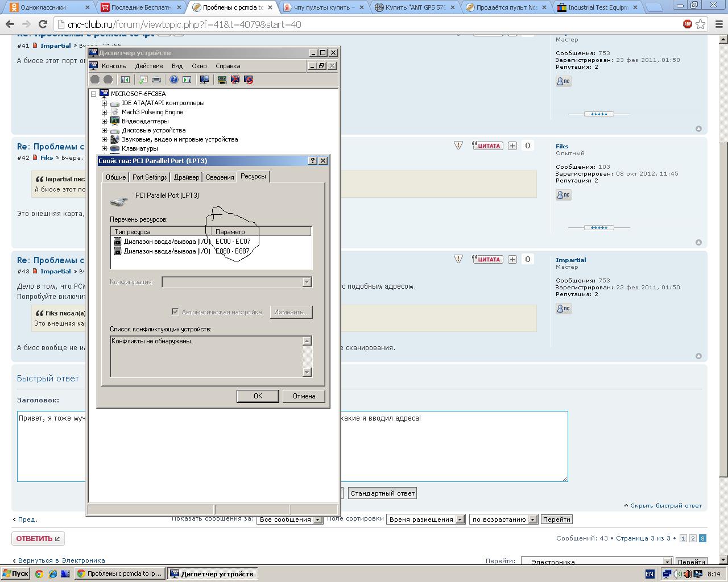Click the Back arrow in Device Manager toolbar
728x582 pixels.
click(x=95, y=80)
